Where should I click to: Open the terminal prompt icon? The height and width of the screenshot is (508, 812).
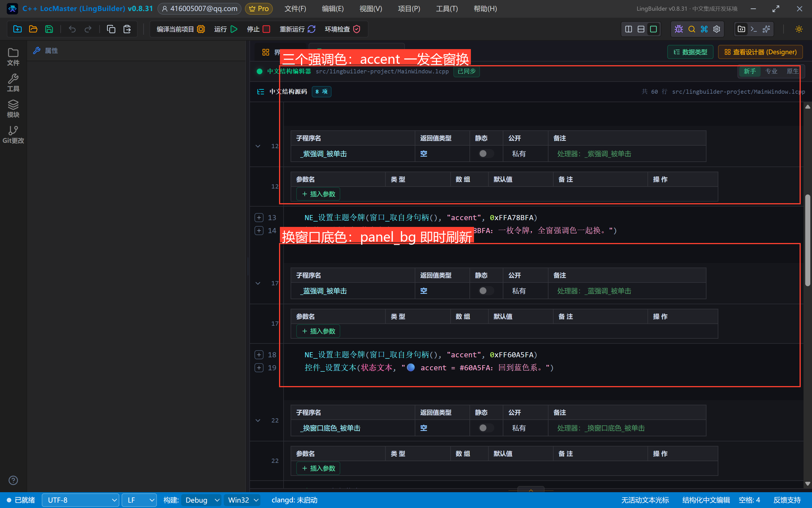[x=754, y=29]
